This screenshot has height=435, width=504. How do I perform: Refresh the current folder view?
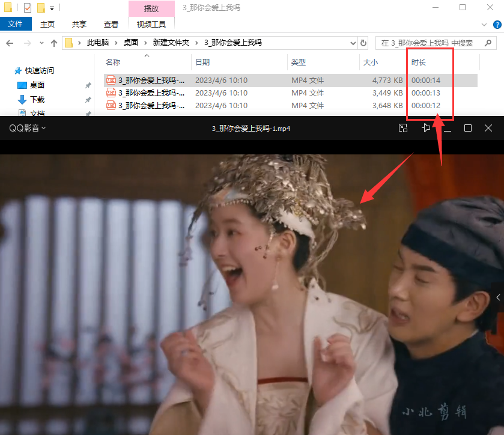click(x=363, y=43)
